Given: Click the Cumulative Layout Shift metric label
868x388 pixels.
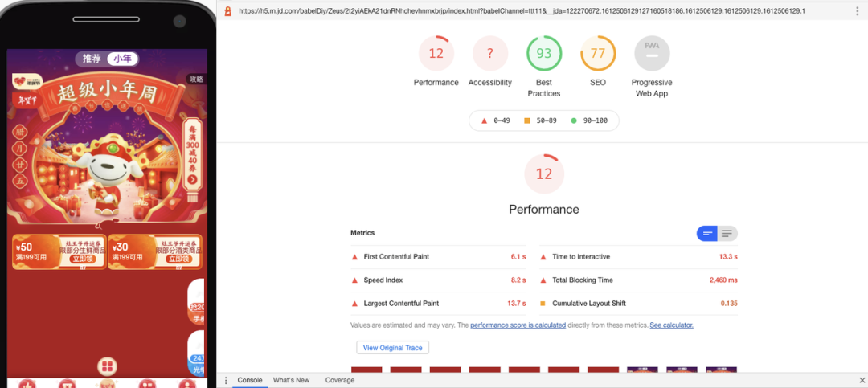Looking at the screenshot, I should pos(589,304).
